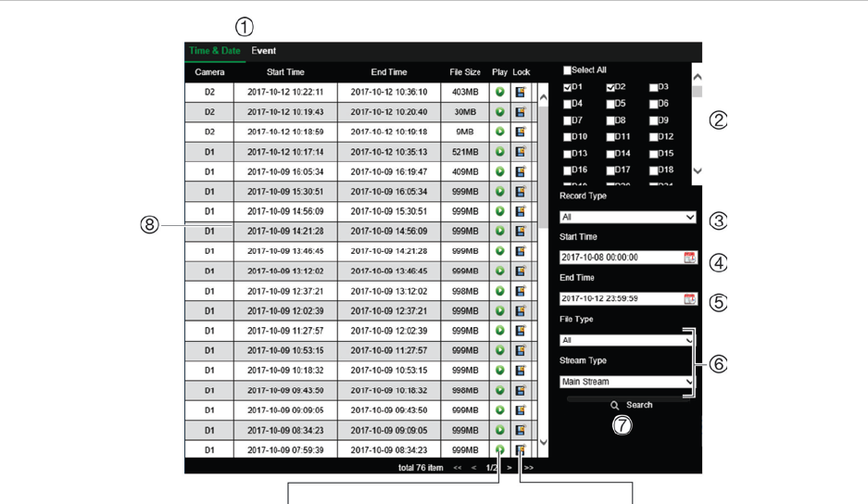Screen dimensions: 868x504
Task: Select camera D16 checkbox
Action: 567,170
